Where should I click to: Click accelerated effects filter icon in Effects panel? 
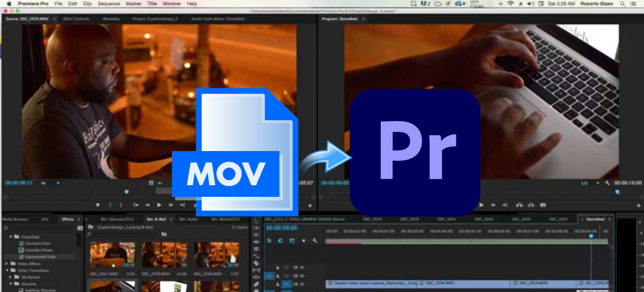(80, 228)
